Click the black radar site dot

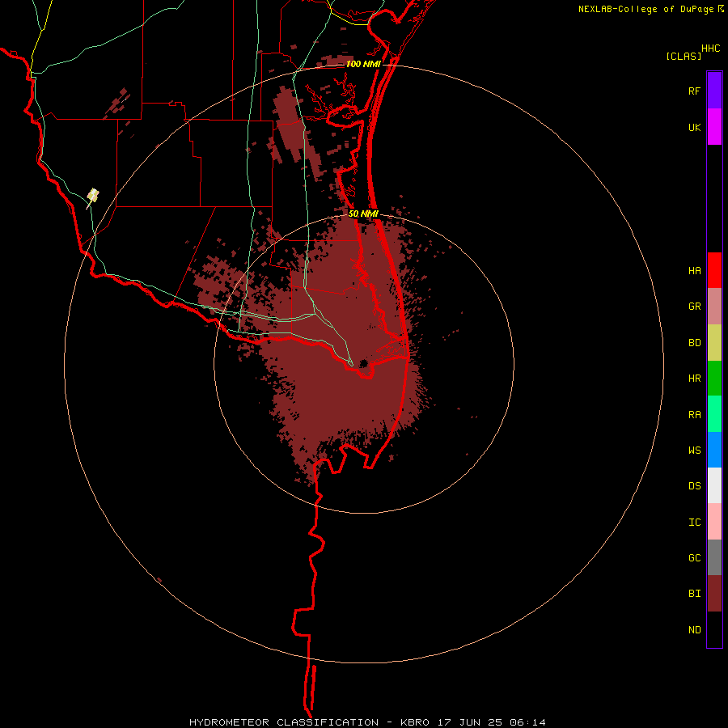363,363
